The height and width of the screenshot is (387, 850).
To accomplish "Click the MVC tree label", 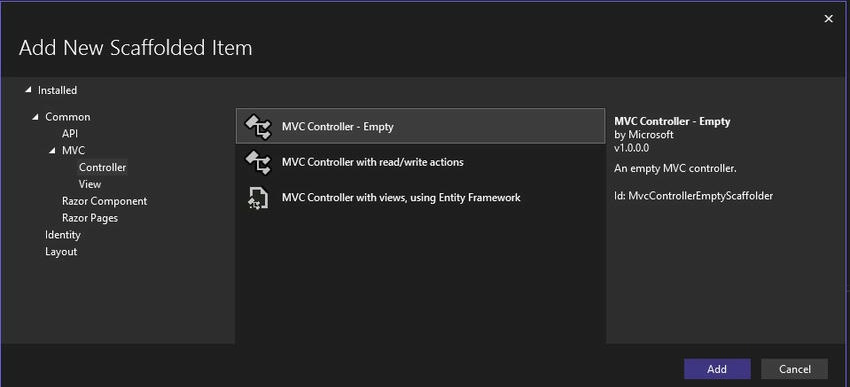I will click(74, 151).
